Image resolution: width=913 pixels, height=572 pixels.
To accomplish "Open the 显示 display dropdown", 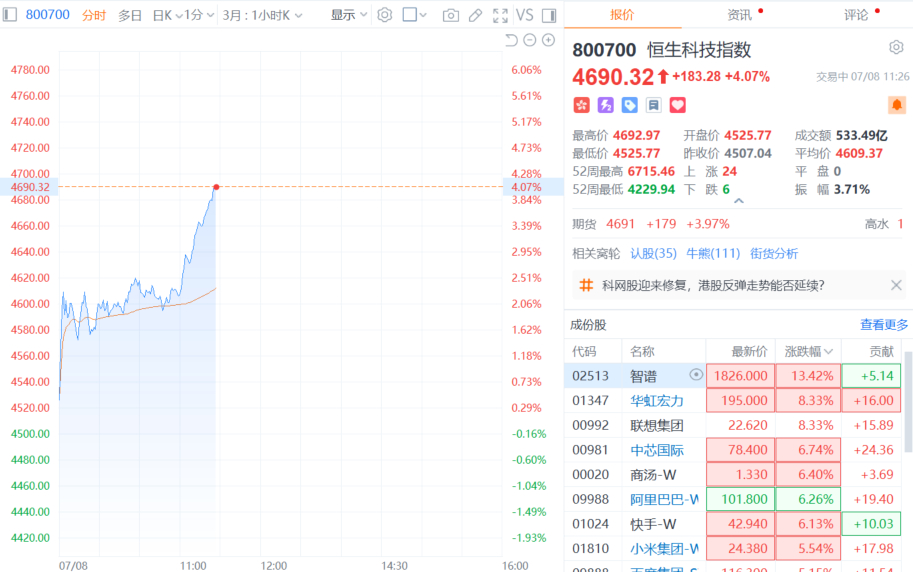I will 349,15.
